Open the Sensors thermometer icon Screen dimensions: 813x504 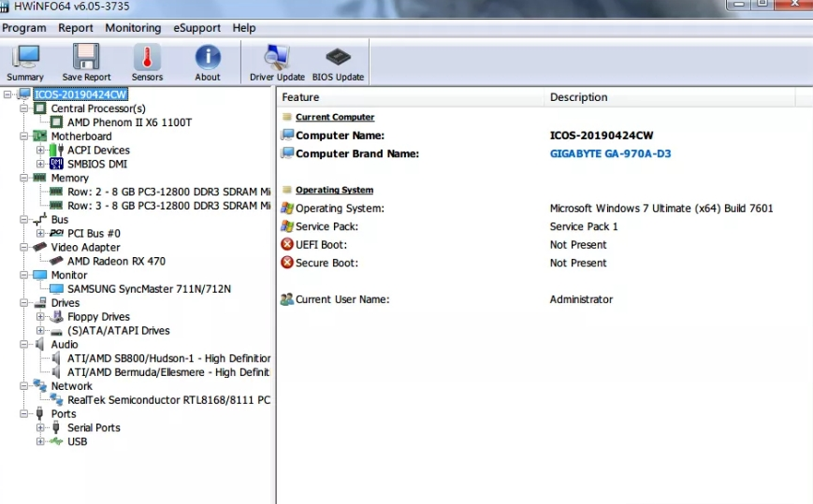[x=147, y=62]
